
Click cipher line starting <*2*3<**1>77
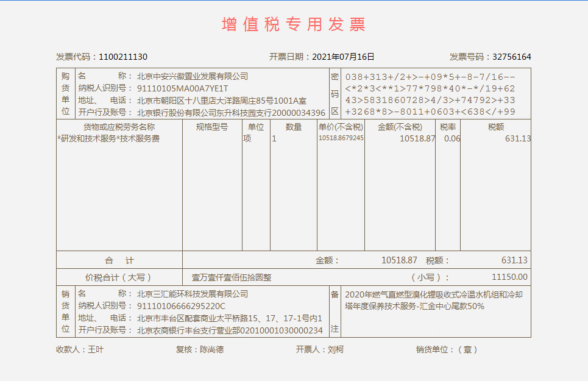click(x=430, y=88)
